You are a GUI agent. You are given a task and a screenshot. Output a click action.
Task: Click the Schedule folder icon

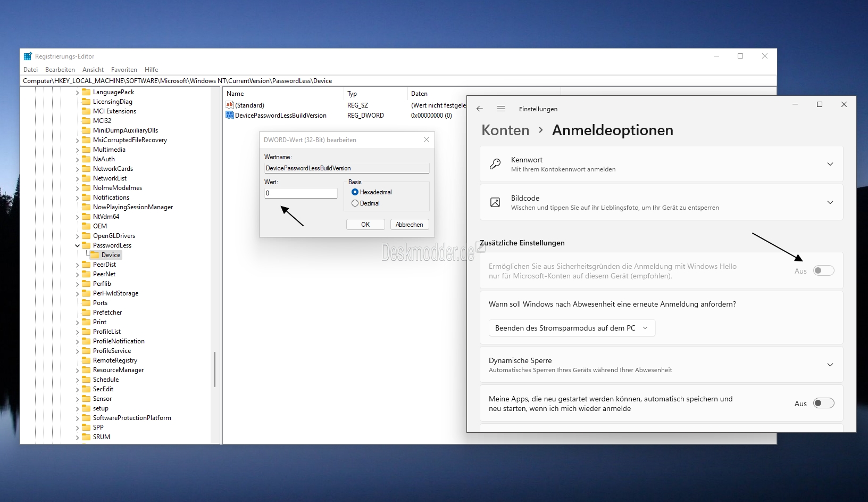pos(86,380)
